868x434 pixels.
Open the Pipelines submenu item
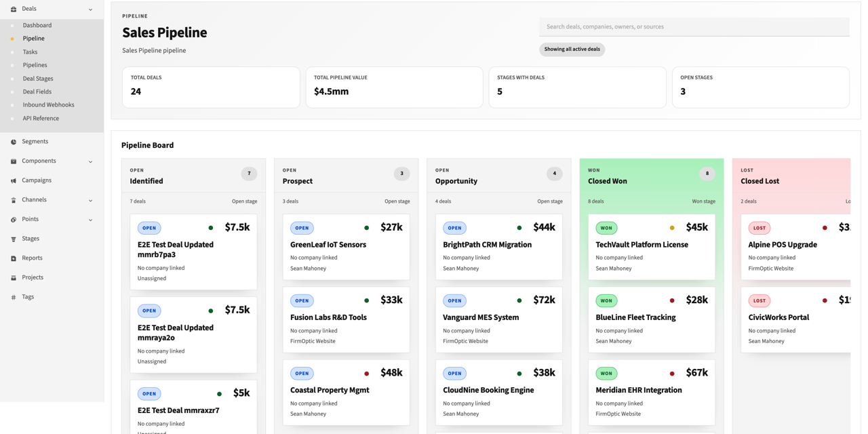pos(35,65)
